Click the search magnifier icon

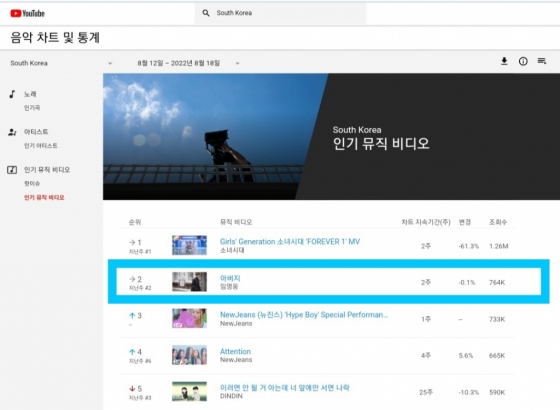pyautogui.click(x=206, y=13)
